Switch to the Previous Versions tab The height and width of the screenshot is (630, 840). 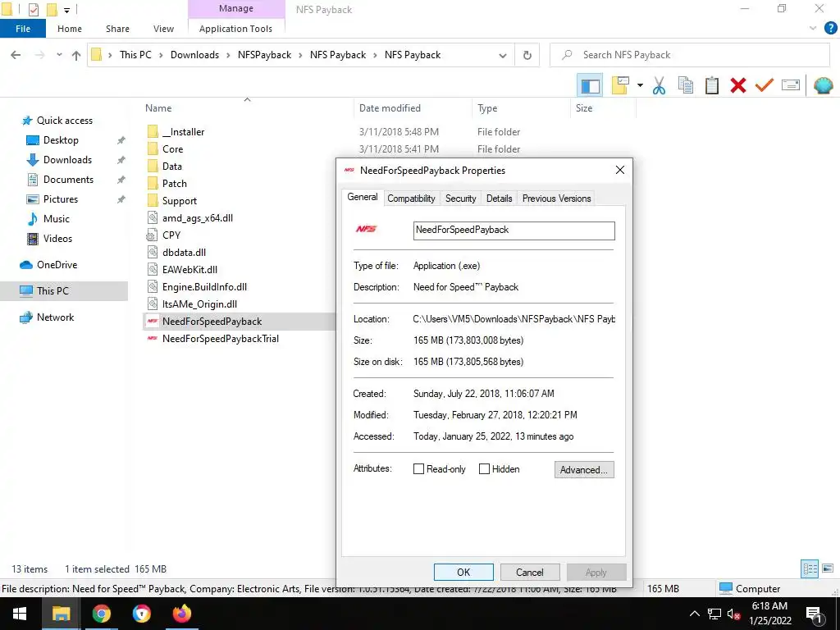pos(557,199)
